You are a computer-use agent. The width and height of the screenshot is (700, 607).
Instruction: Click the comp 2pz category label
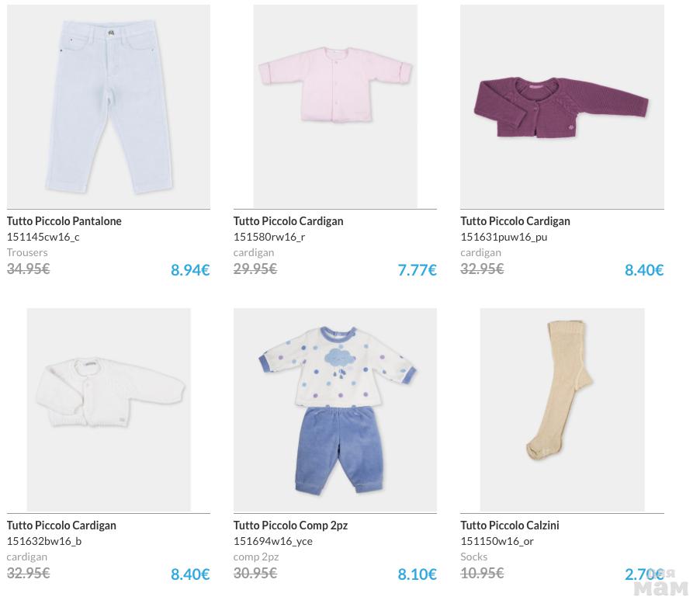point(256,557)
